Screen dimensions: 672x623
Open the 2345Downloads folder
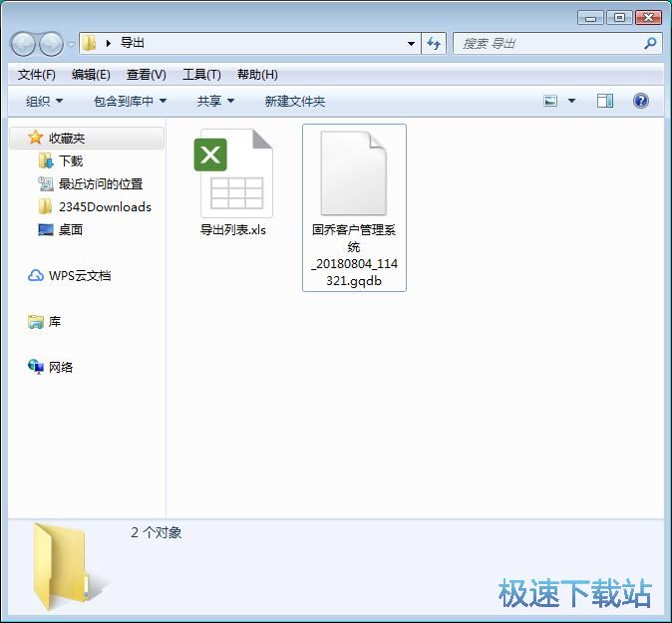(105, 207)
